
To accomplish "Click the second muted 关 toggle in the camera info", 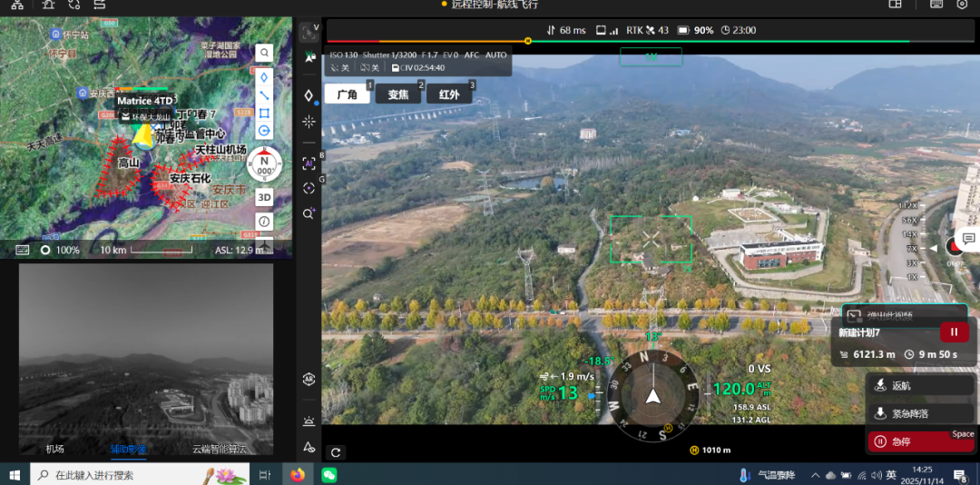I will click(x=370, y=67).
